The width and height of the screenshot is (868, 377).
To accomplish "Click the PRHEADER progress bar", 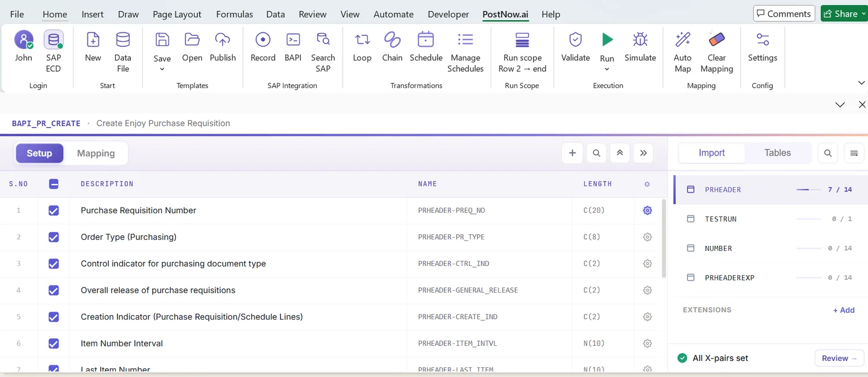I will [809, 190].
